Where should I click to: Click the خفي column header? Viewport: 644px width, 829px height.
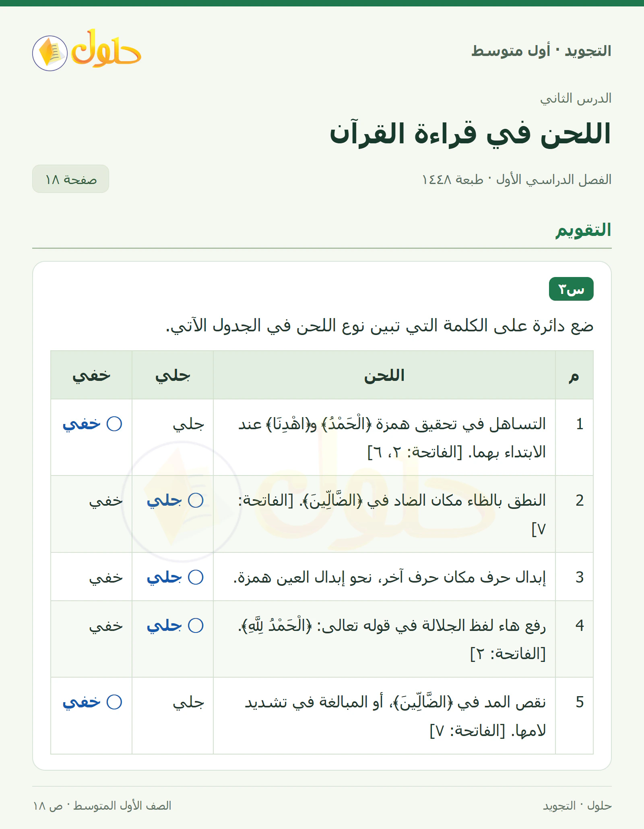click(91, 375)
